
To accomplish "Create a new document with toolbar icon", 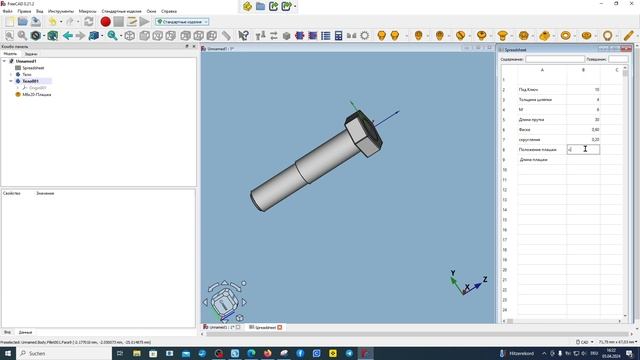I will tap(10, 22).
